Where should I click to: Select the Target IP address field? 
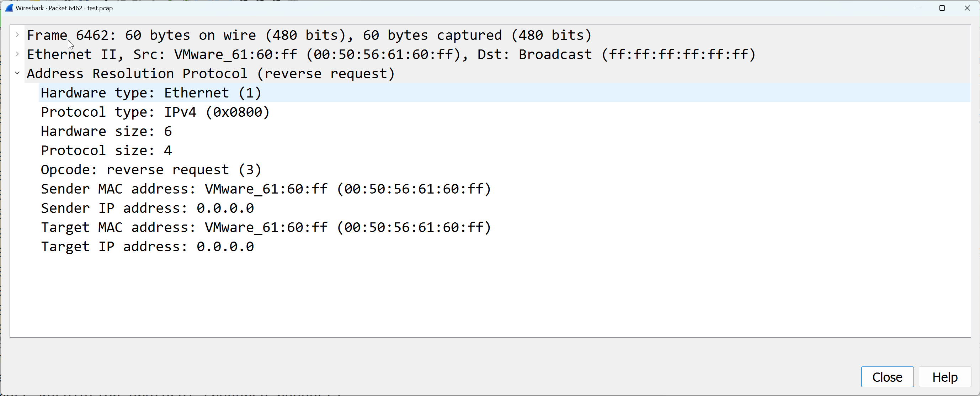505,246
